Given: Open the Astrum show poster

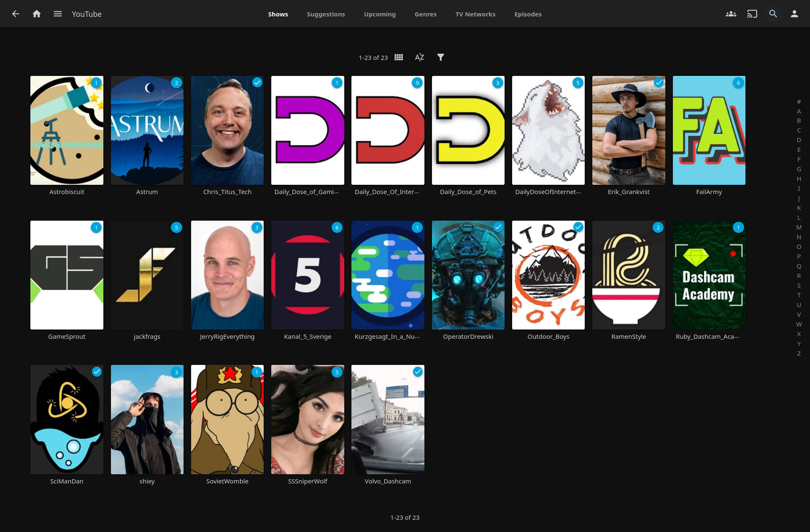Looking at the screenshot, I should 147,130.
